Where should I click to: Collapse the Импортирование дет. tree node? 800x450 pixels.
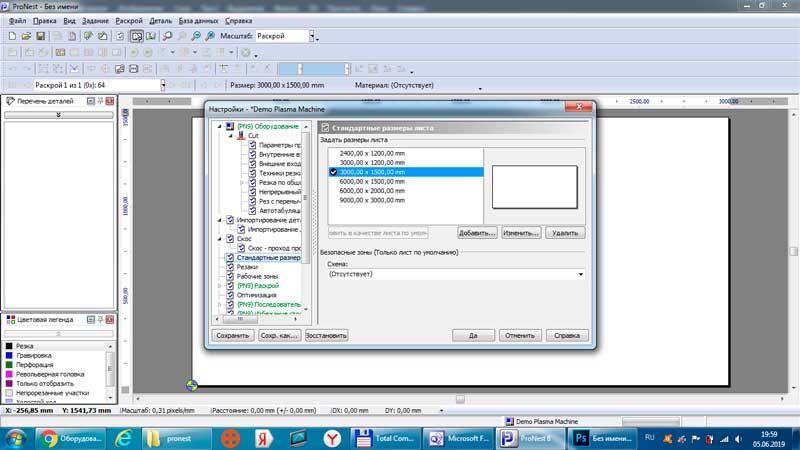click(x=220, y=220)
